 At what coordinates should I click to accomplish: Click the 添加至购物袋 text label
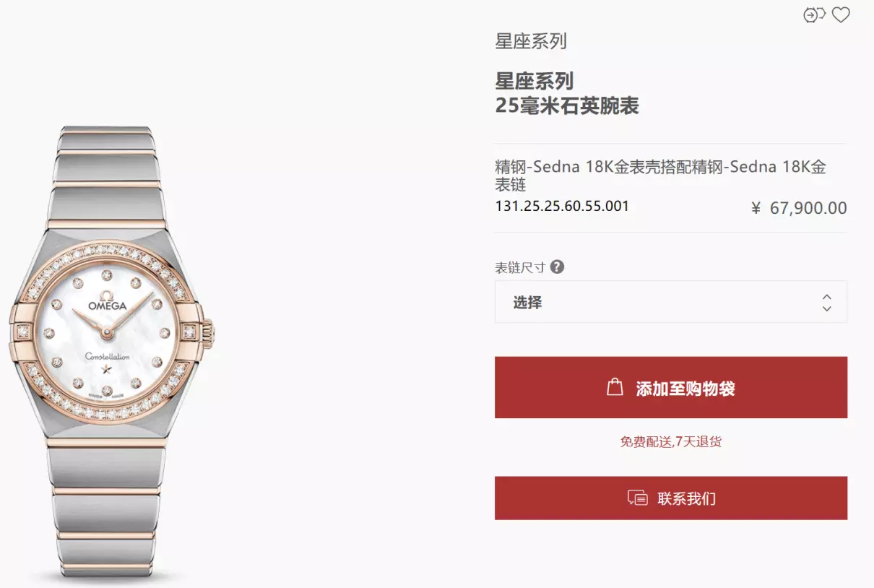pos(685,389)
